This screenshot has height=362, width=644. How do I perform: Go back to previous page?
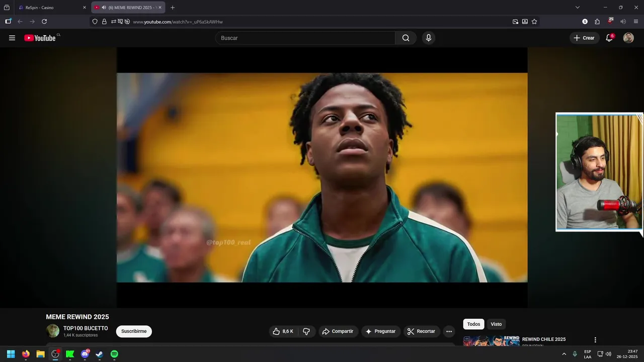click(20, 22)
